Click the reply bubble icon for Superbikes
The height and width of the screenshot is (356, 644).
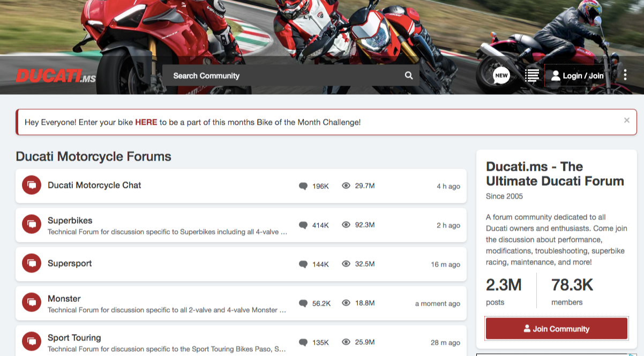(x=303, y=225)
